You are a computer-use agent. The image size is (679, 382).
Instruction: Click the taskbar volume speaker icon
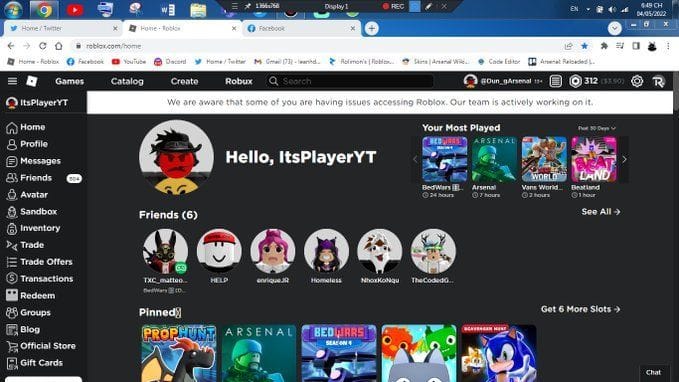(612, 9)
